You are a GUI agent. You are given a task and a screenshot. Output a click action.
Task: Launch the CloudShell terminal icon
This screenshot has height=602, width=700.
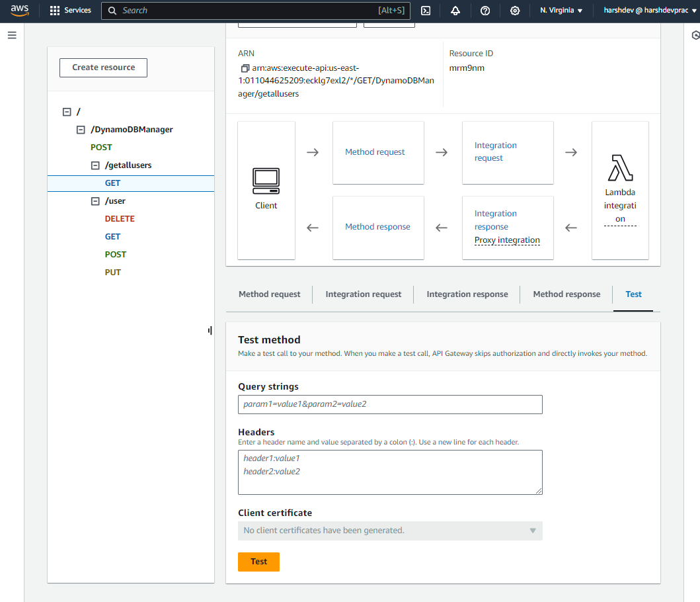coord(426,11)
